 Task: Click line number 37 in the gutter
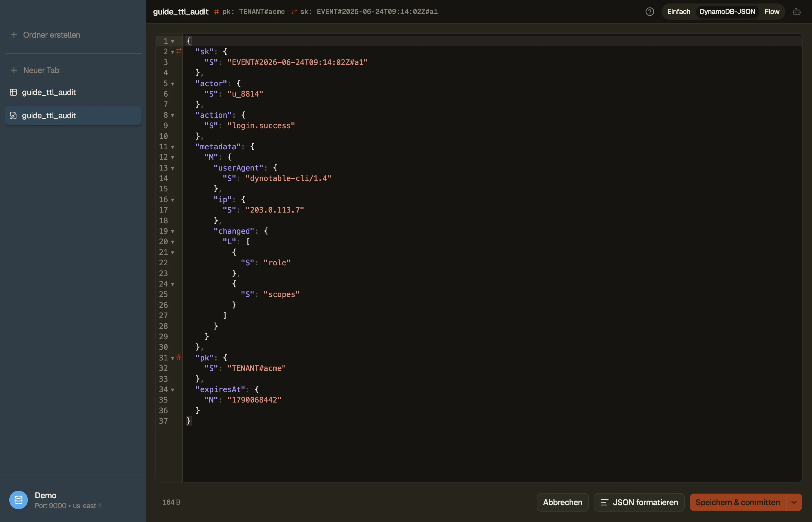(x=163, y=421)
